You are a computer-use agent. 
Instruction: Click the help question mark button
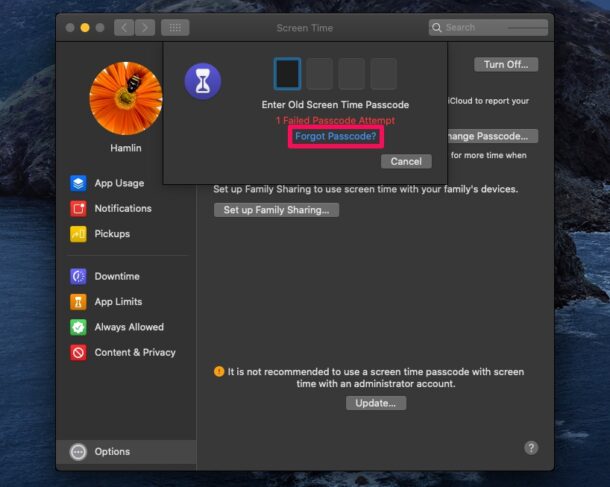(531, 448)
